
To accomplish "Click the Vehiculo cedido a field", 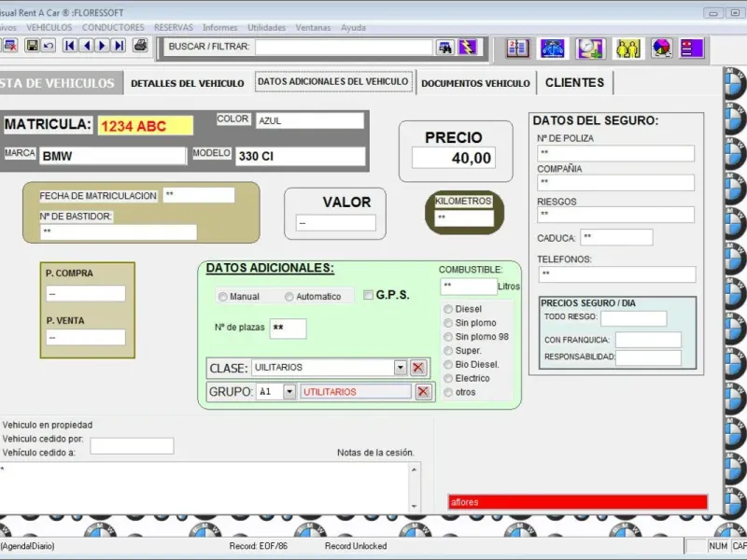I will point(132,446).
